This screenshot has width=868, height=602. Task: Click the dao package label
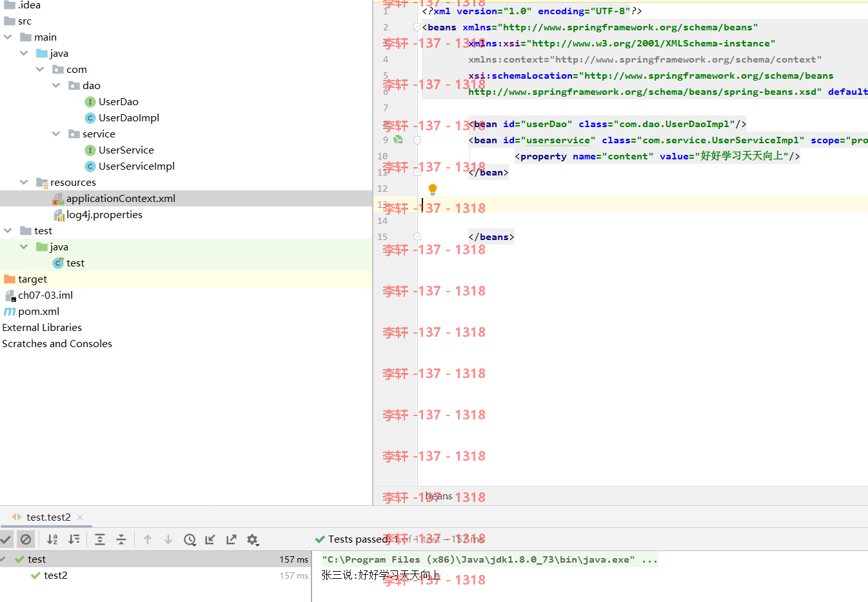click(92, 86)
